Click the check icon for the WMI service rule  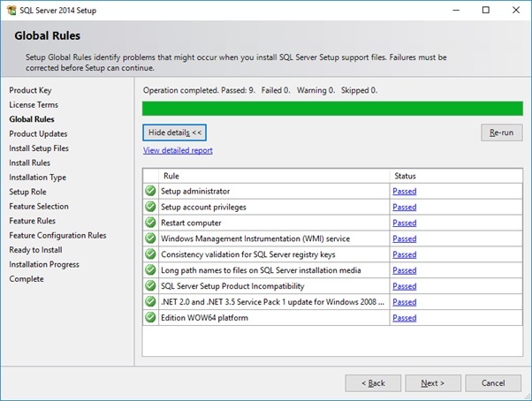coord(150,238)
